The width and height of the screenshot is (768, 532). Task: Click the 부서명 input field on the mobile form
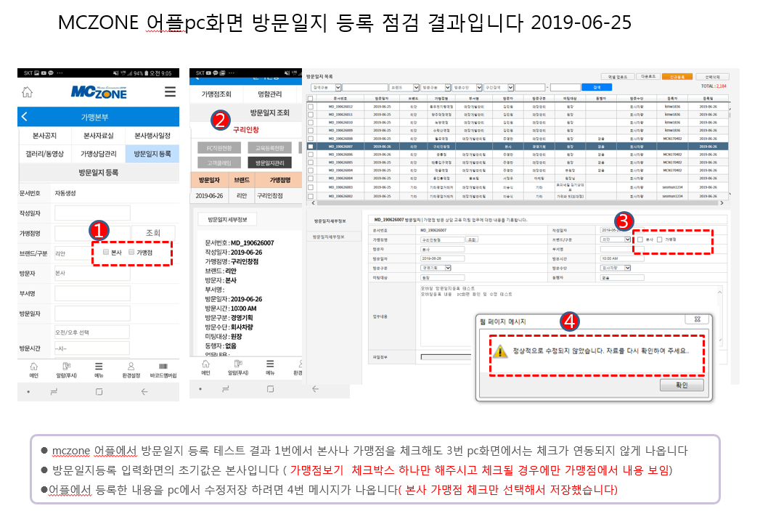92,293
